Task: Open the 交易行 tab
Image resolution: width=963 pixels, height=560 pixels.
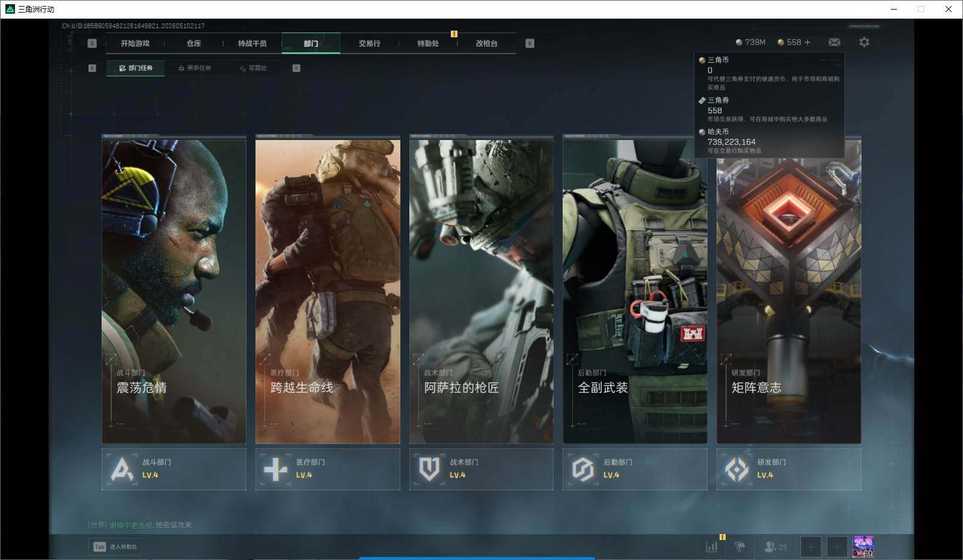Action: coord(369,43)
